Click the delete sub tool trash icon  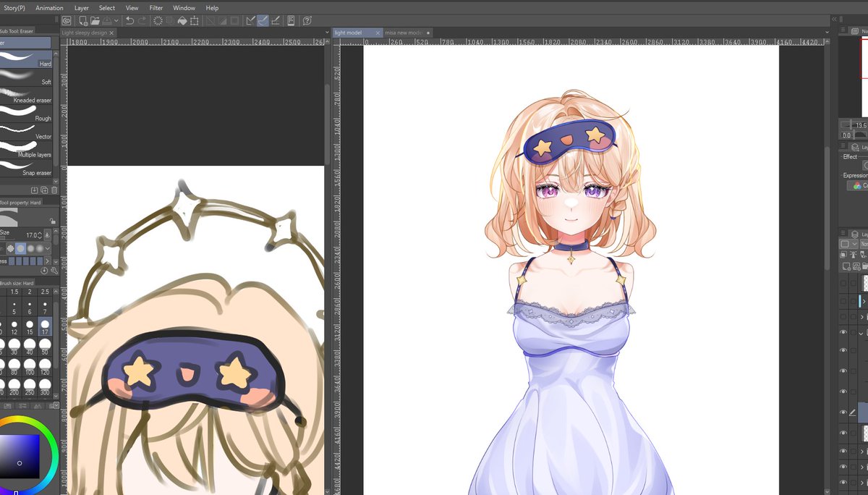click(54, 190)
